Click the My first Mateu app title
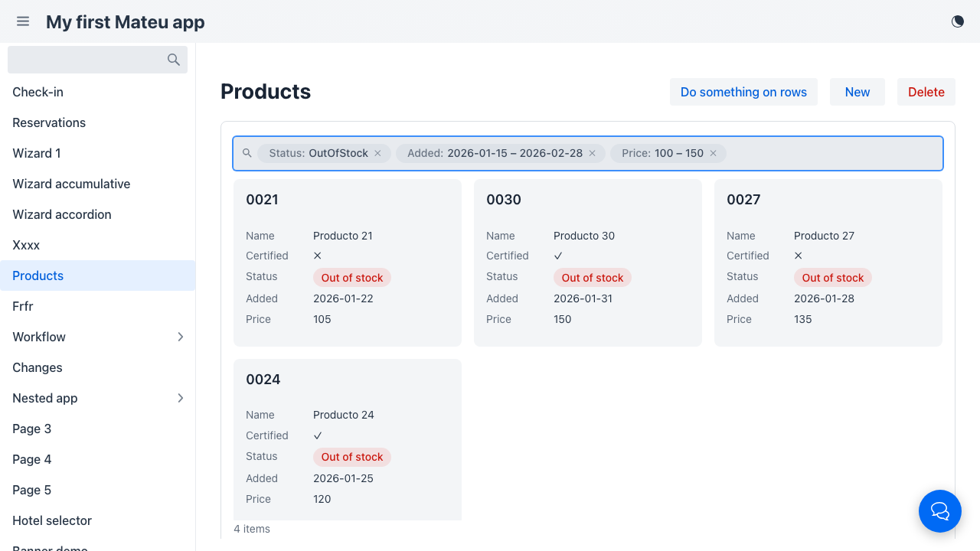This screenshot has width=980, height=551. coord(126,21)
